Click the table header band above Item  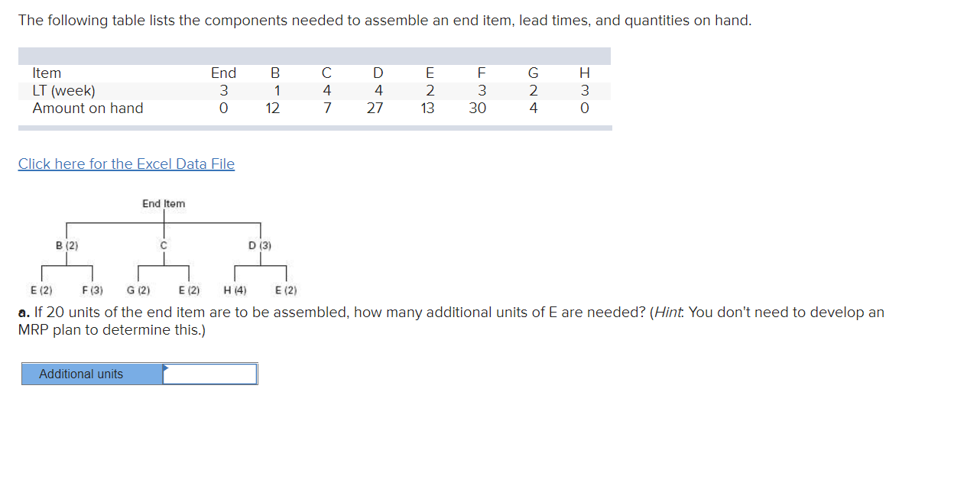[313, 55]
